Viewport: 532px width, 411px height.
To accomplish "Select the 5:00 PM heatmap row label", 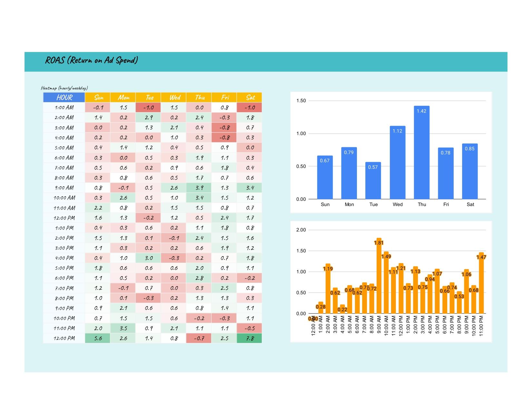I will [x=64, y=268].
